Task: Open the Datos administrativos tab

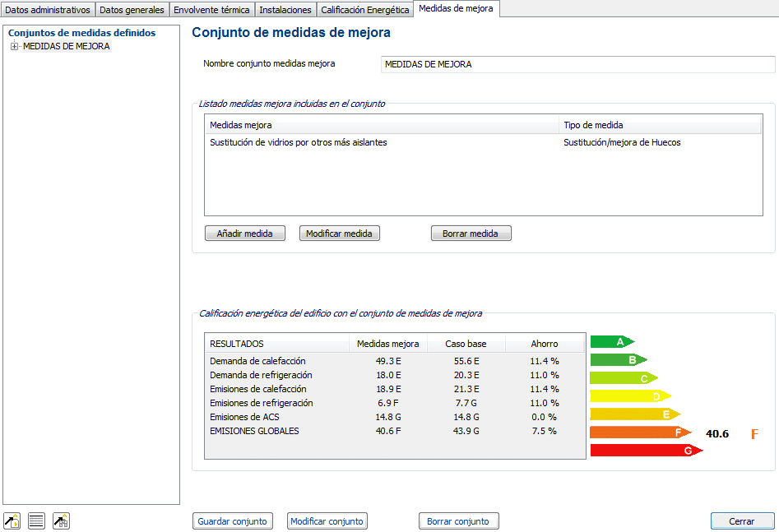Action: [48, 10]
